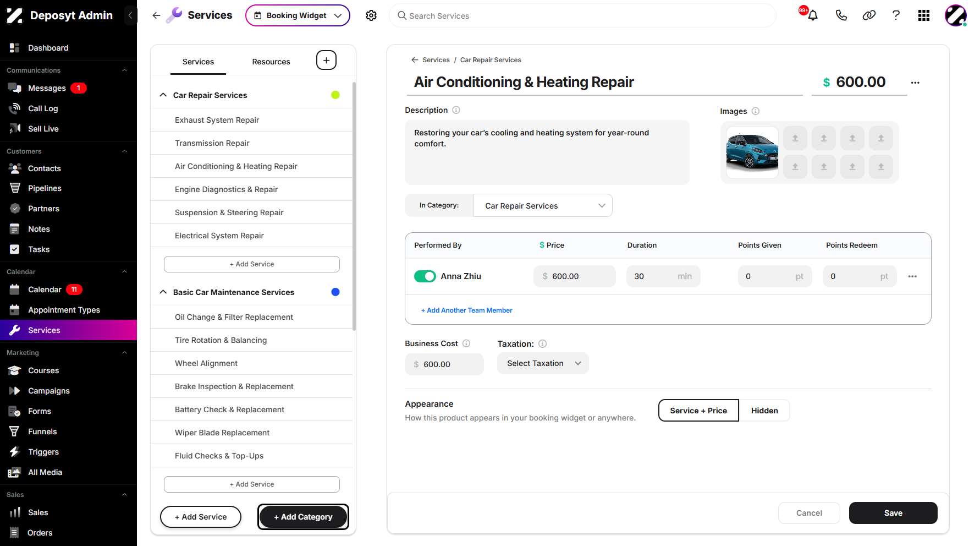Click green color dot for Car Repair Services

pos(335,95)
